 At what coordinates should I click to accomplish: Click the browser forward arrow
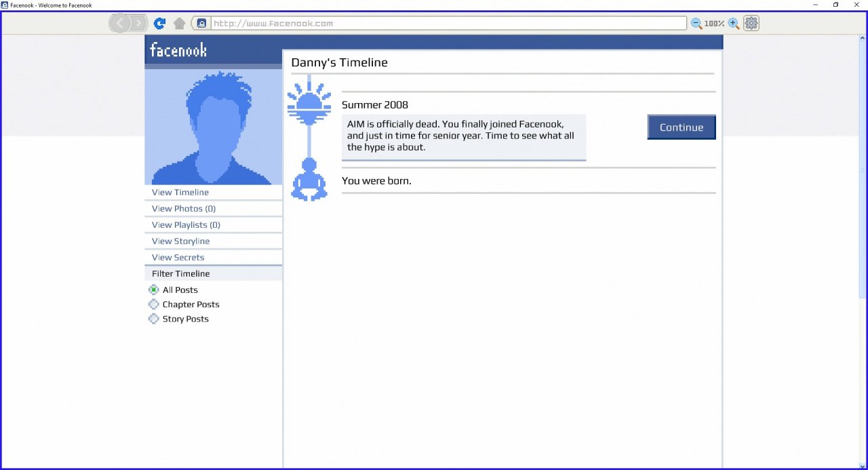138,24
